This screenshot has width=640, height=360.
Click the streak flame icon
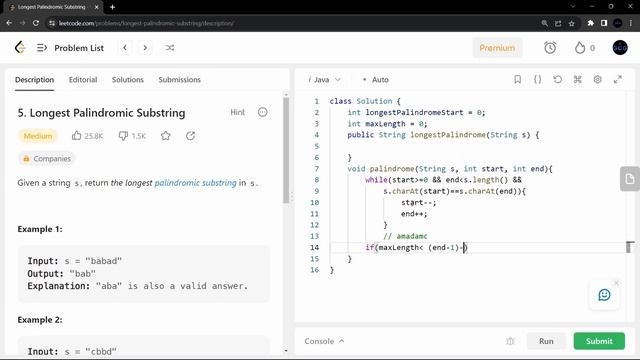pyautogui.click(x=580, y=48)
